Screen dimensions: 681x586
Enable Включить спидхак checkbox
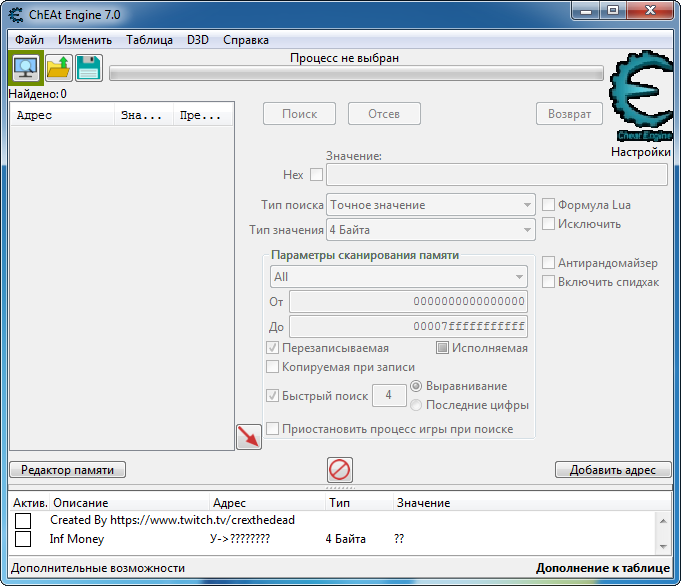[x=548, y=282]
